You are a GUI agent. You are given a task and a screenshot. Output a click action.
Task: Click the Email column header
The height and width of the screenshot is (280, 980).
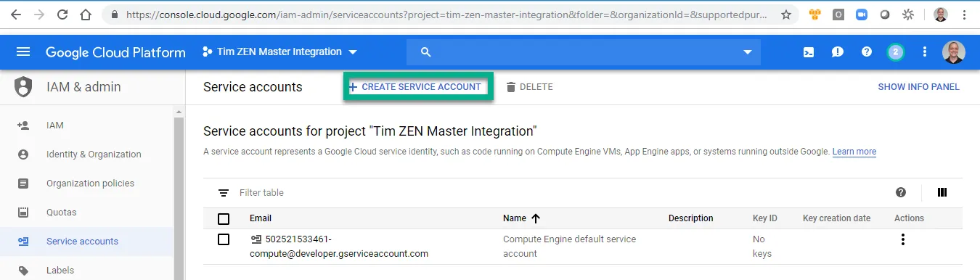tap(261, 218)
